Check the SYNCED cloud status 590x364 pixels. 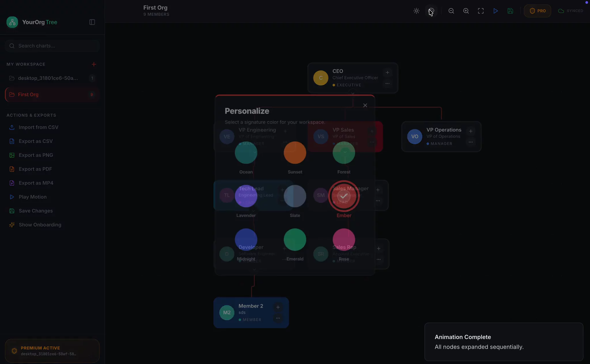click(x=571, y=11)
